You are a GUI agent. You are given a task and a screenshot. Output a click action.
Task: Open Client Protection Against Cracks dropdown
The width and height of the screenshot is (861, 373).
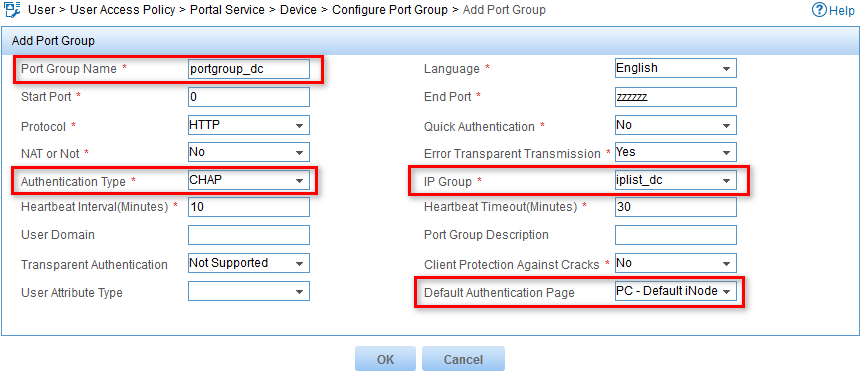coord(675,263)
